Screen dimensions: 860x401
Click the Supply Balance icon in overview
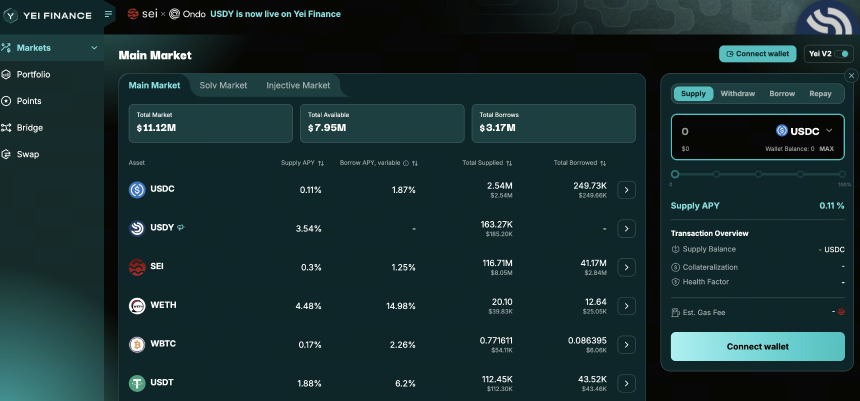pos(675,249)
